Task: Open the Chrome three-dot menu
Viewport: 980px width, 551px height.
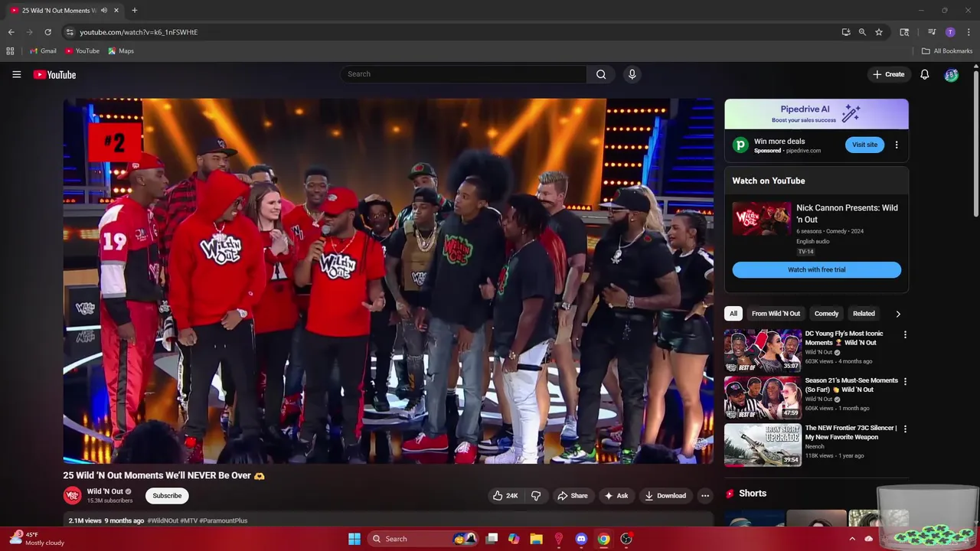Action: (969, 32)
